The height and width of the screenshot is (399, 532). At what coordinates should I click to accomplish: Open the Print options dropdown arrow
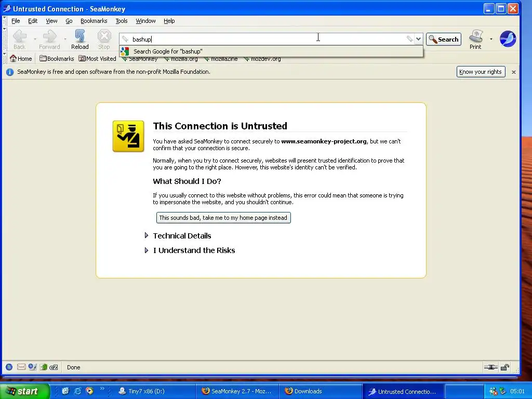coord(491,39)
